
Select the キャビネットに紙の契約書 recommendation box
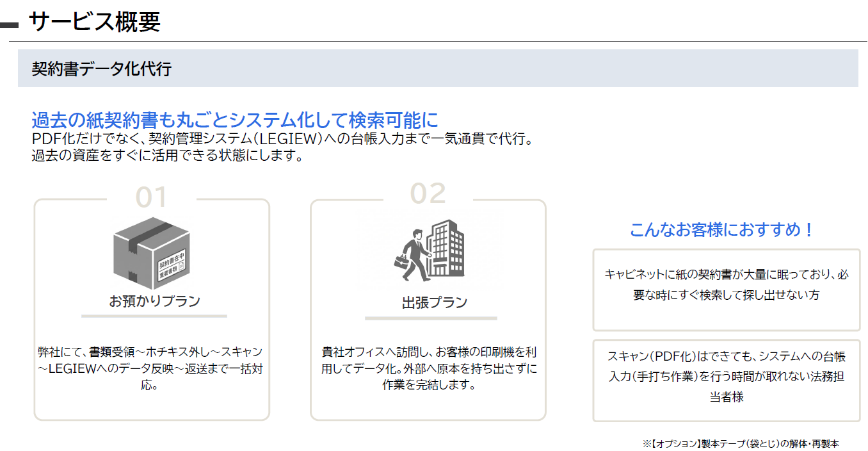tap(727, 290)
